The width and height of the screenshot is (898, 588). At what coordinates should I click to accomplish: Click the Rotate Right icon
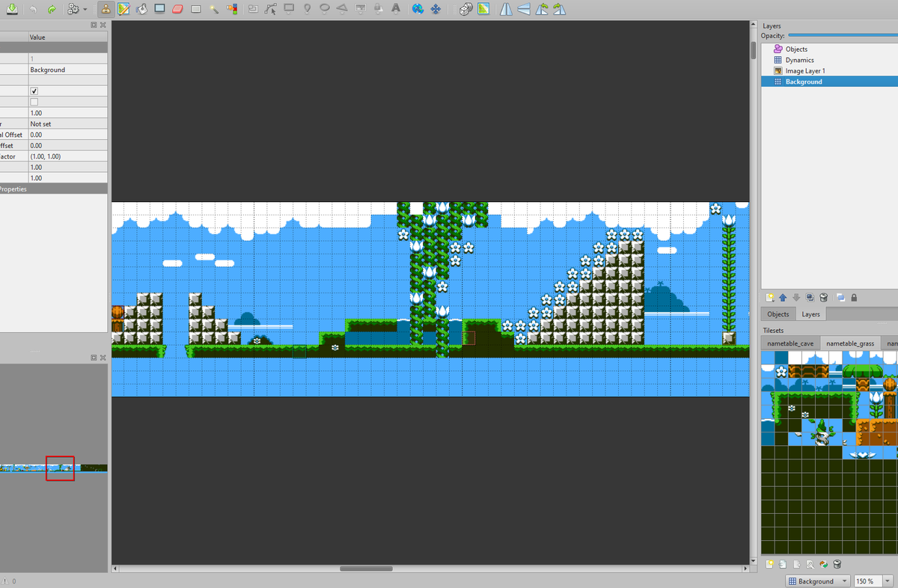(559, 9)
